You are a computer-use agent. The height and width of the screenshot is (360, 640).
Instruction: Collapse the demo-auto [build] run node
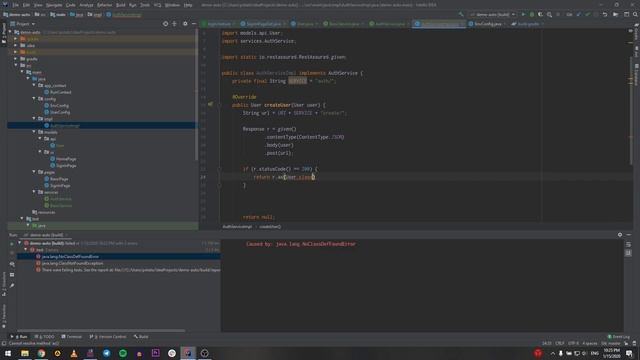(x=20, y=243)
